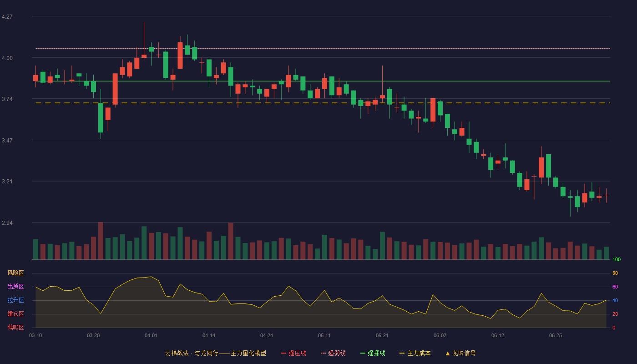Toggle the 主力成本 legend entry
This screenshot has width=637, height=364.
[415, 353]
